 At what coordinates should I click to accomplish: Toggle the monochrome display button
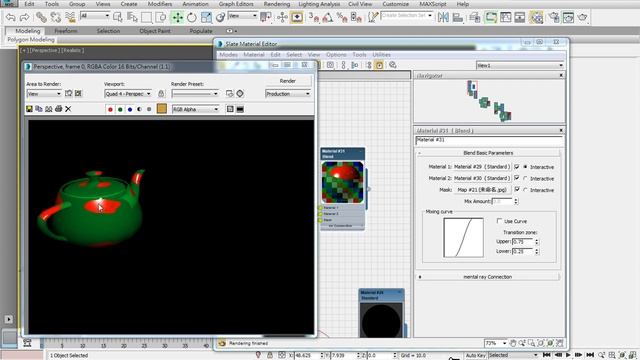(149, 109)
